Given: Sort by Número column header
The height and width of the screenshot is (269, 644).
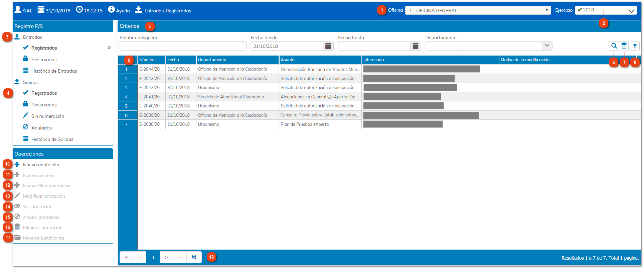Looking at the screenshot, I should point(151,60).
